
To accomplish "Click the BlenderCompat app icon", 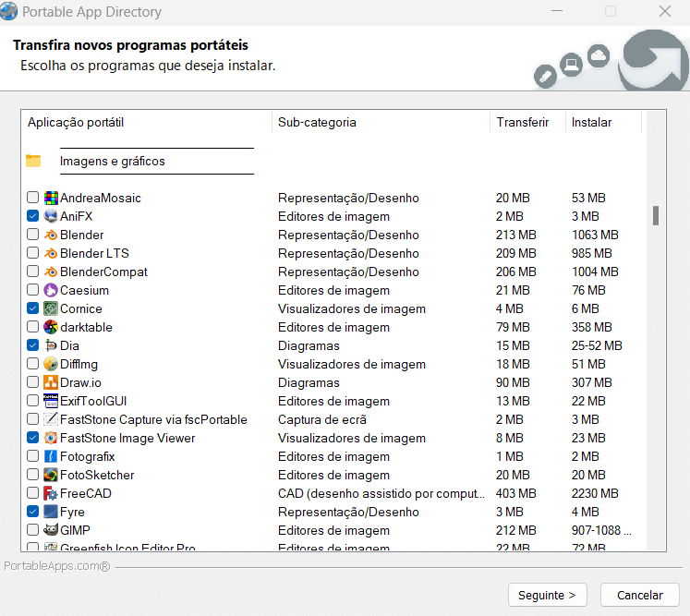I will click(51, 272).
